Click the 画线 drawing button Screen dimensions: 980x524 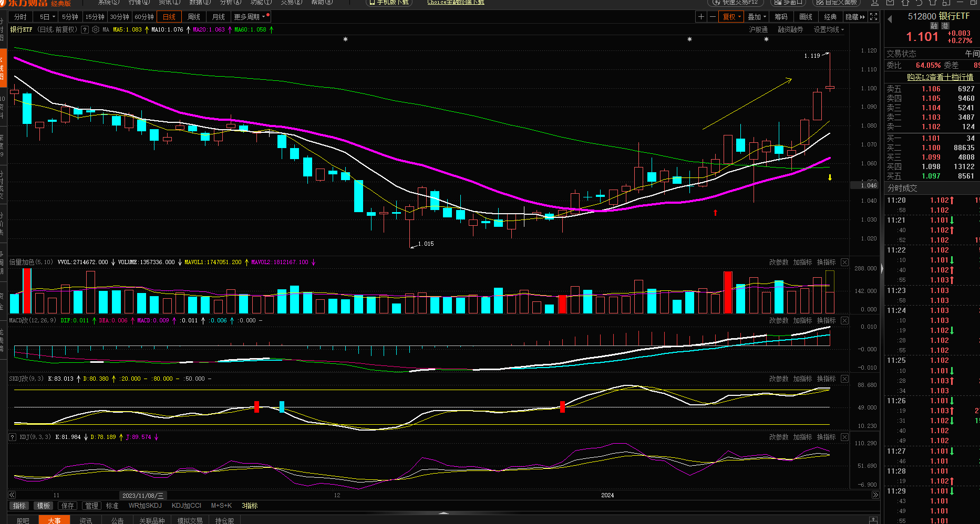pyautogui.click(x=806, y=17)
